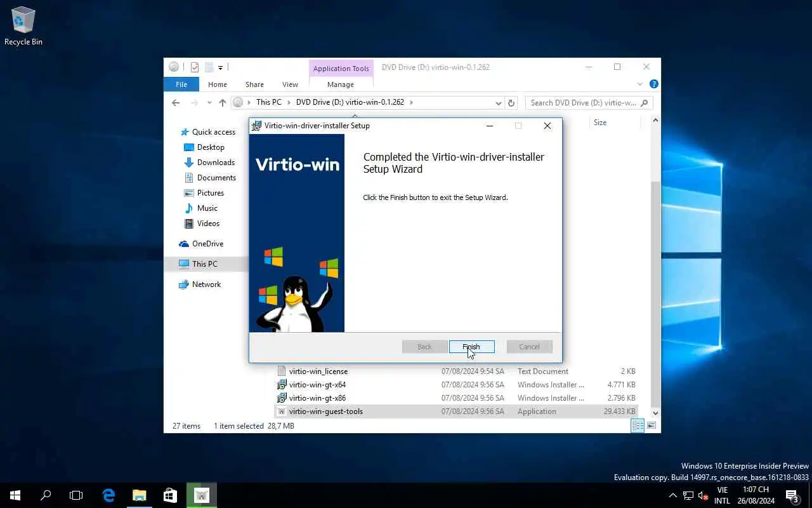Image resolution: width=812 pixels, height=508 pixels.
Task: Switch to the Share ribbon tab
Action: coord(254,84)
